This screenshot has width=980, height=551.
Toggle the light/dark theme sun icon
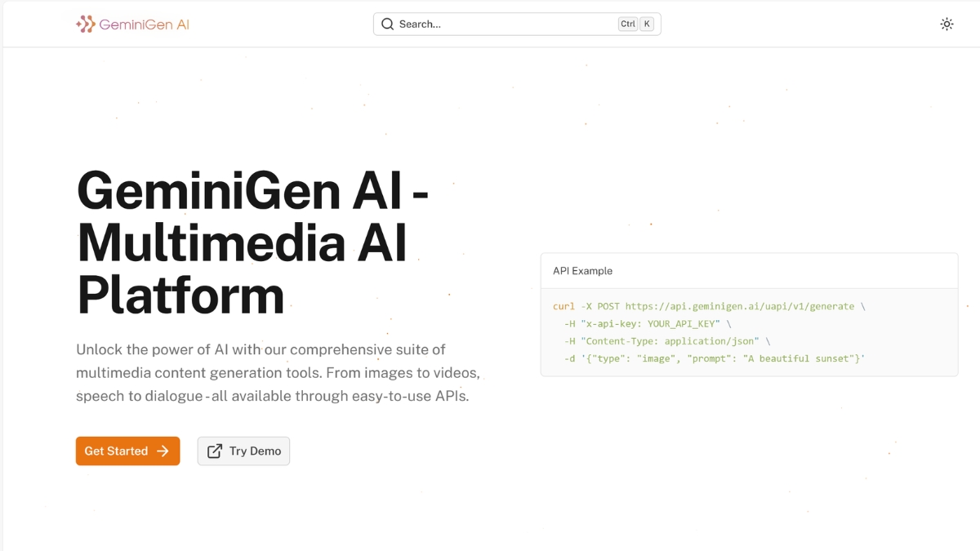tap(947, 24)
